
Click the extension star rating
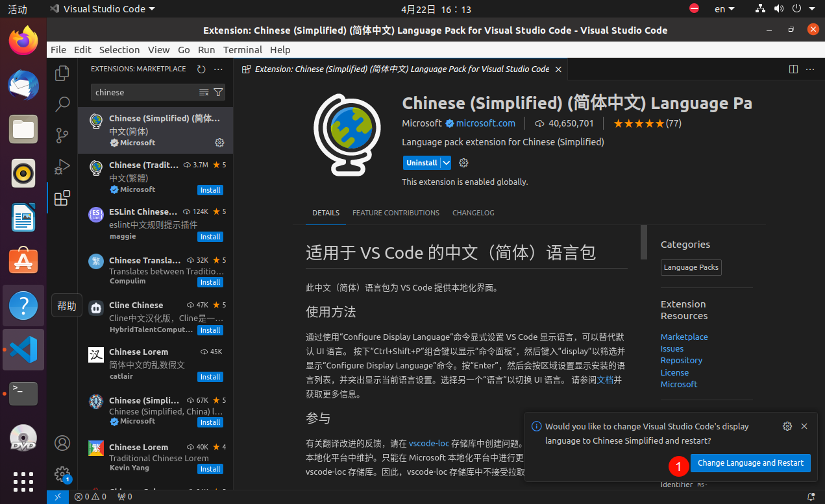coord(646,123)
